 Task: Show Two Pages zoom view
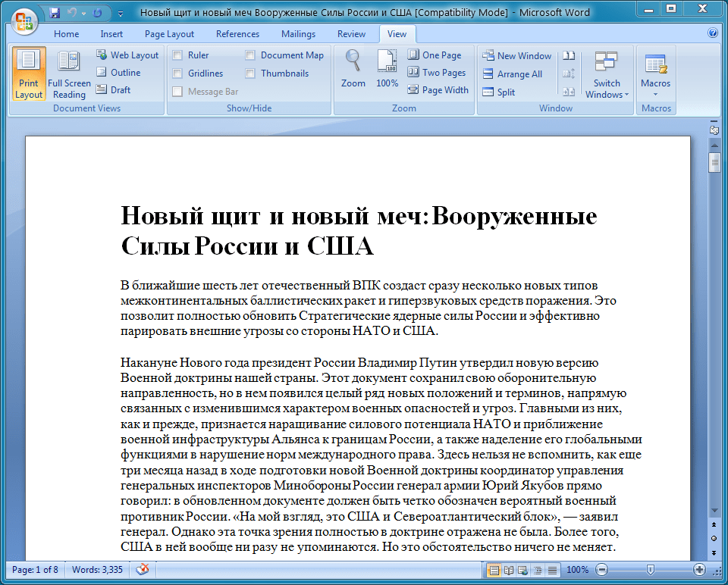437,73
